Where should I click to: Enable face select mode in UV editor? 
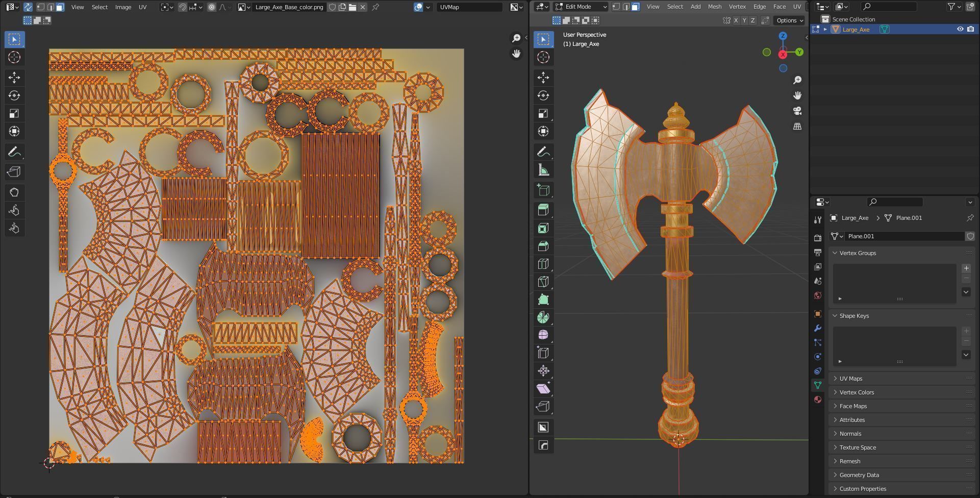click(x=60, y=7)
